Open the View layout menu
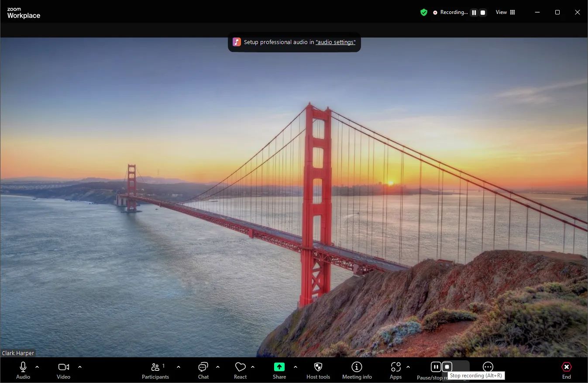588x383 pixels. coord(505,12)
